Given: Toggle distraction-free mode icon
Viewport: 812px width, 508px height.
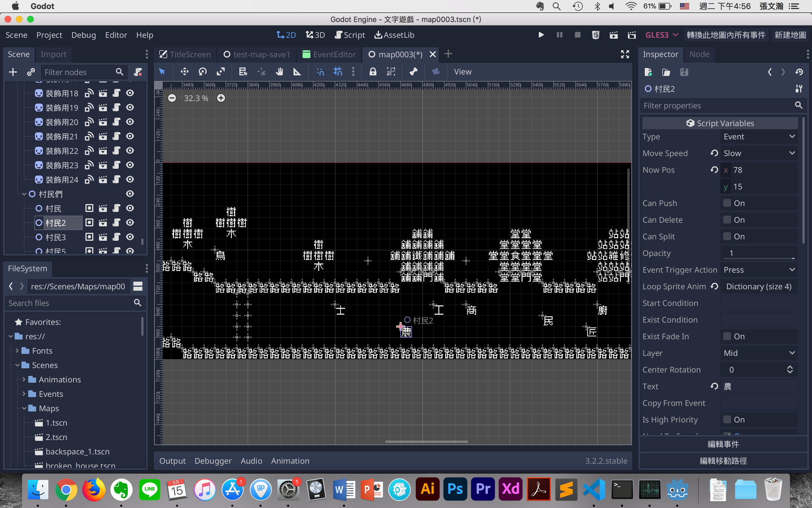Looking at the screenshot, I should click(x=625, y=54).
